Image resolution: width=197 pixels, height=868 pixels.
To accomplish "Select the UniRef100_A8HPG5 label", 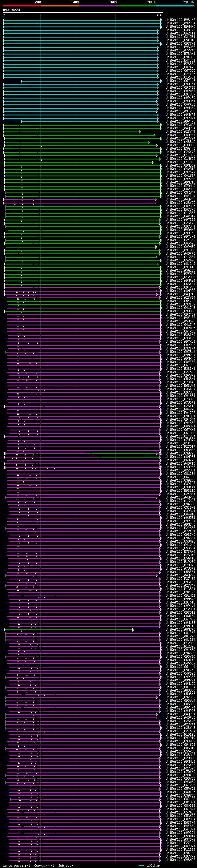I will point(180,291).
